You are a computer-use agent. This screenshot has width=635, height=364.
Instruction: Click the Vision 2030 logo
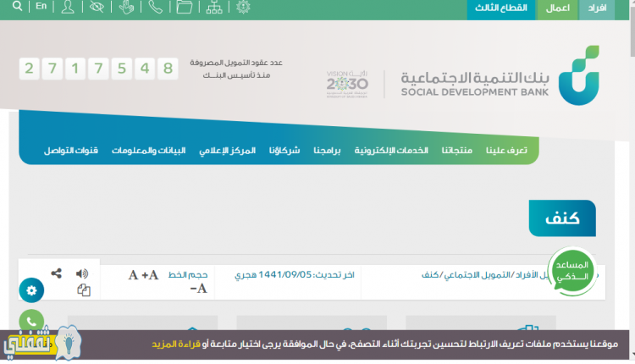pyautogui.click(x=347, y=84)
